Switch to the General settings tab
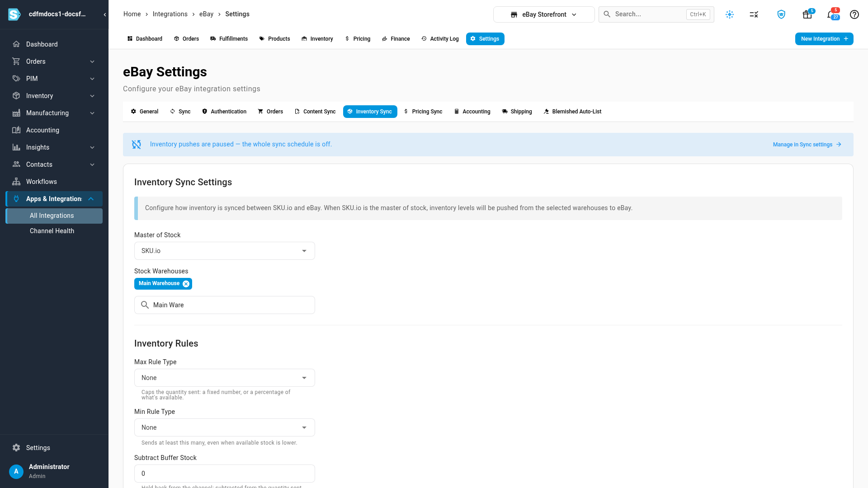868x488 pixels. pyautogui.click(x=145, y=112)
